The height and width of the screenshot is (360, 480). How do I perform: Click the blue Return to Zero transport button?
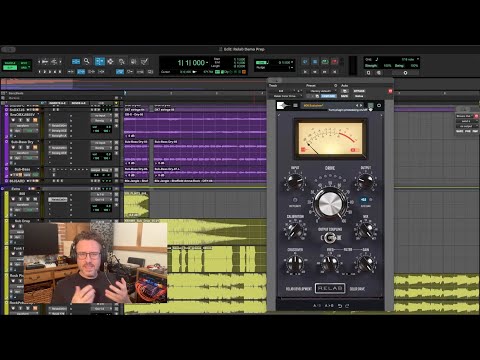click(x=315, y=62)
